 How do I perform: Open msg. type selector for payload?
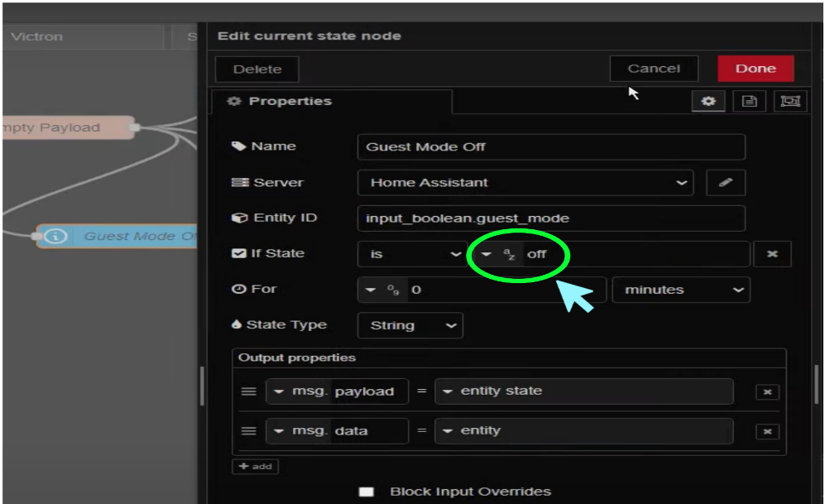(x=299, y=391)
